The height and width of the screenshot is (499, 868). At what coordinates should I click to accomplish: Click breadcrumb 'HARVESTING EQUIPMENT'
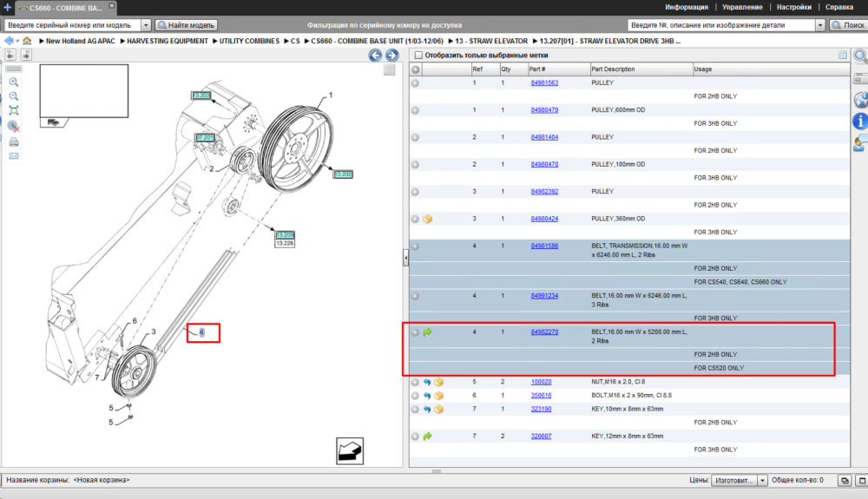[x=168, y=41]
